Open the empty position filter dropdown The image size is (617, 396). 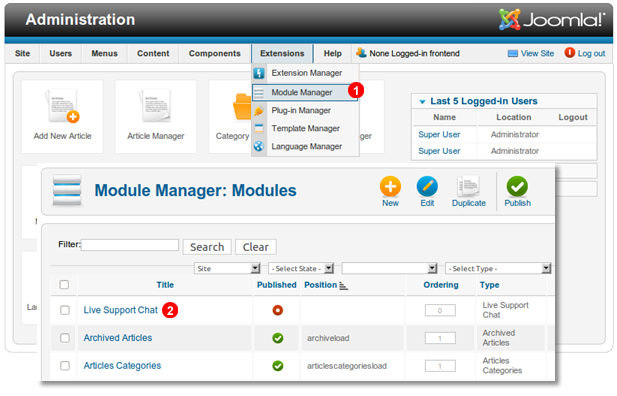pyautogui.click(x=390, y=268)
